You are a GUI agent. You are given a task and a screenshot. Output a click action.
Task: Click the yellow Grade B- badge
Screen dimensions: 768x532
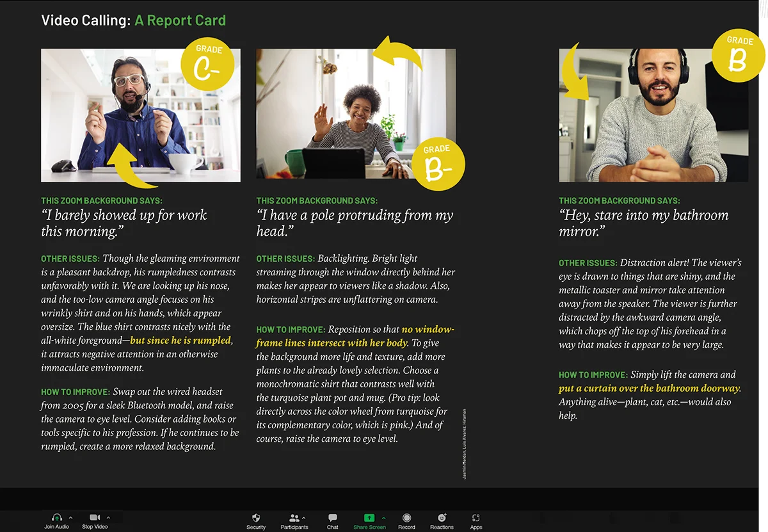point(437,165)
